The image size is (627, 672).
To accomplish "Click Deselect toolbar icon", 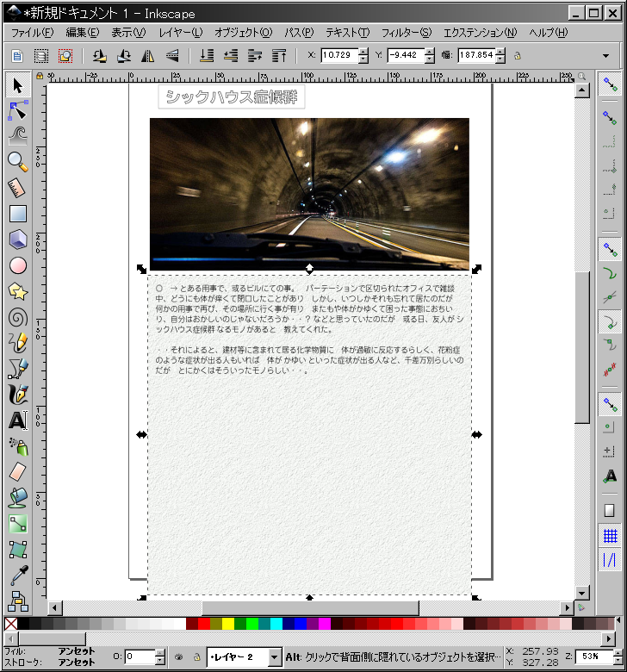I will tap(65, 56).
